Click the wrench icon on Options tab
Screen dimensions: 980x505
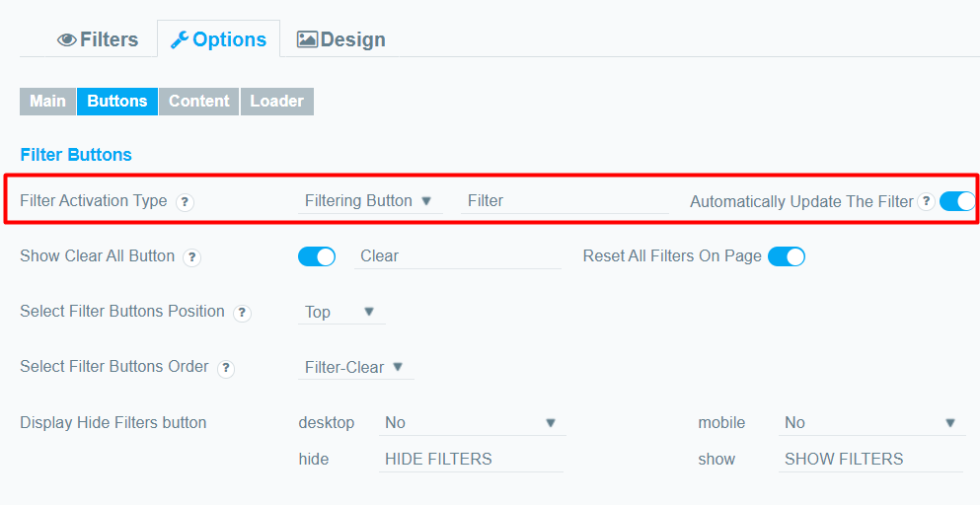(180, 40)
